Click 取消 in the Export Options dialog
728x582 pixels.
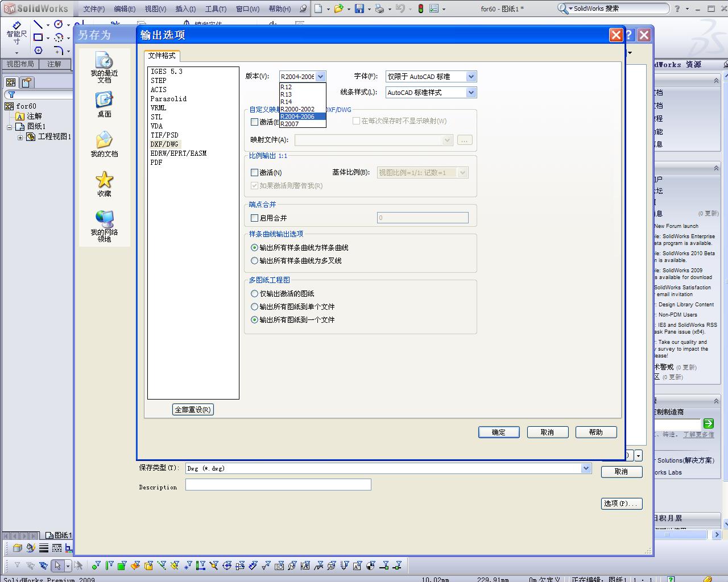point(548,433)
